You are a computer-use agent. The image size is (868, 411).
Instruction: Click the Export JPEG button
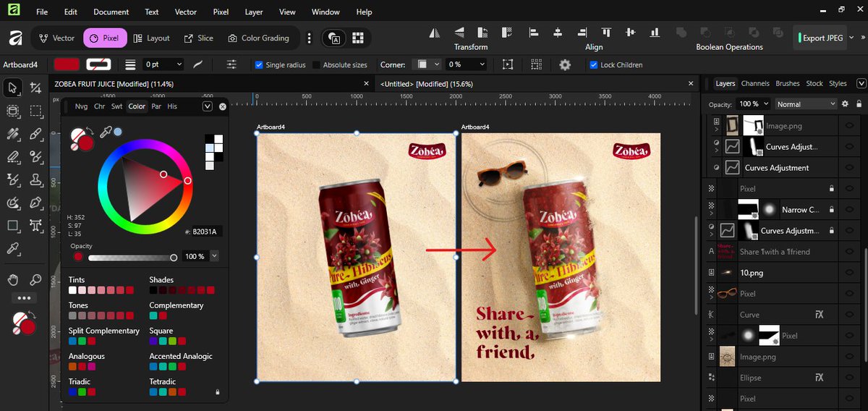[820, 38]
